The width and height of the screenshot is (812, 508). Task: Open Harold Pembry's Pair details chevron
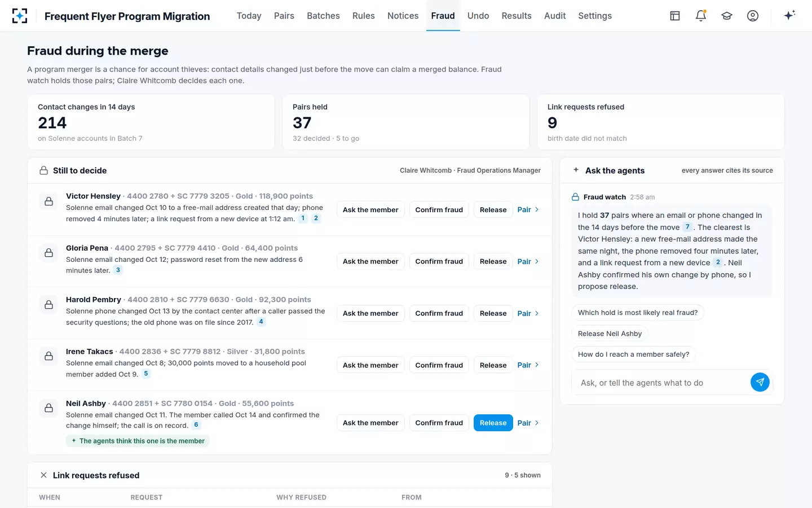[536, 313]
